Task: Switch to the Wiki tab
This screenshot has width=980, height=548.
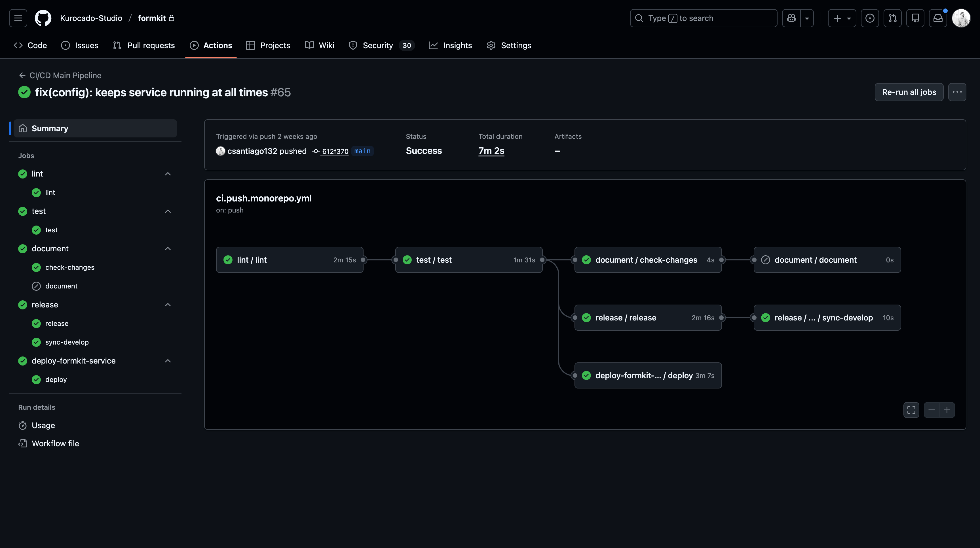Action: click(x=320, y=45)
